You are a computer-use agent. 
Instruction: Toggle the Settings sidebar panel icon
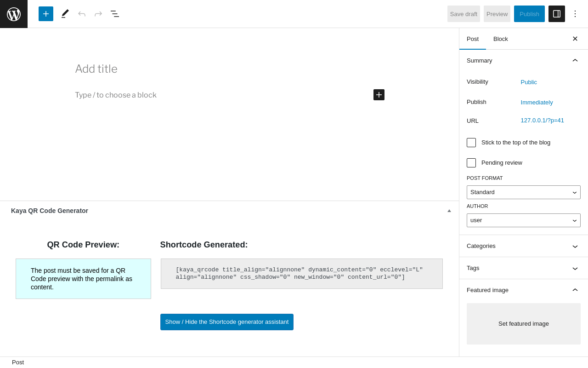pos(557,14)
